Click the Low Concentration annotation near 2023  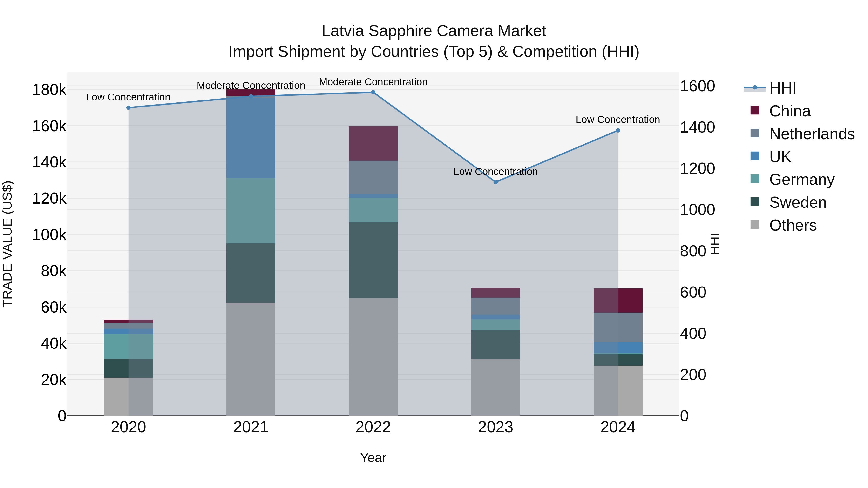tap(495, 172)
